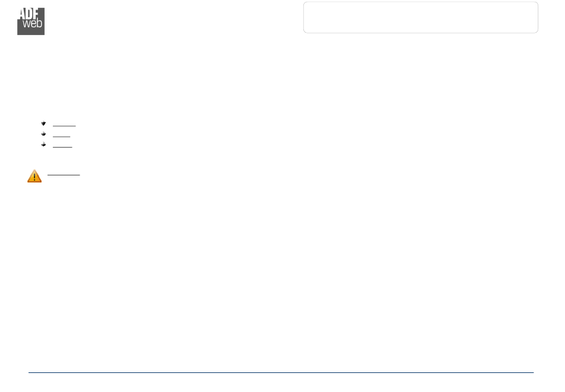Click the first bullet point marker

click(x=43, y=123)
